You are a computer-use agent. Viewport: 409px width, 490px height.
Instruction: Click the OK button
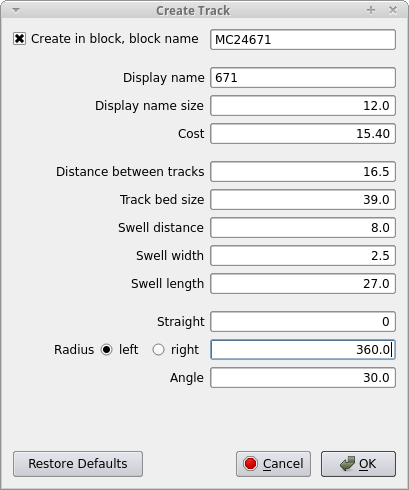pyautogui.click(x=358, y=464)
